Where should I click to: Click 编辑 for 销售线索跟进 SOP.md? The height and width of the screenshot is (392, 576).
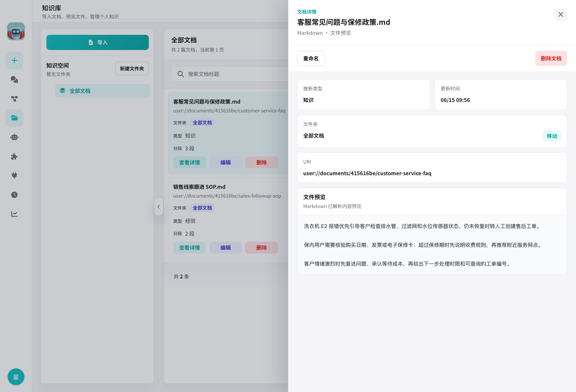(226, 248)
